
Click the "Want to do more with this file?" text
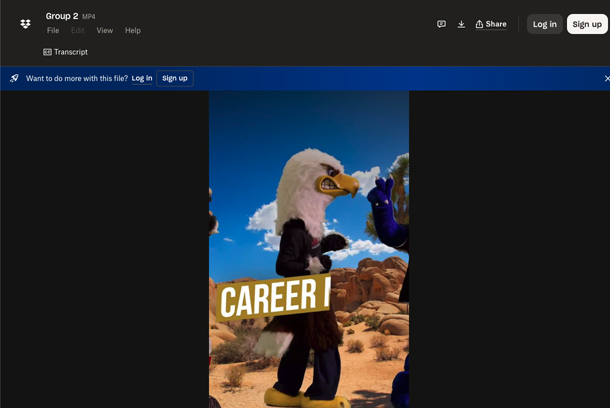coord(77,79)
